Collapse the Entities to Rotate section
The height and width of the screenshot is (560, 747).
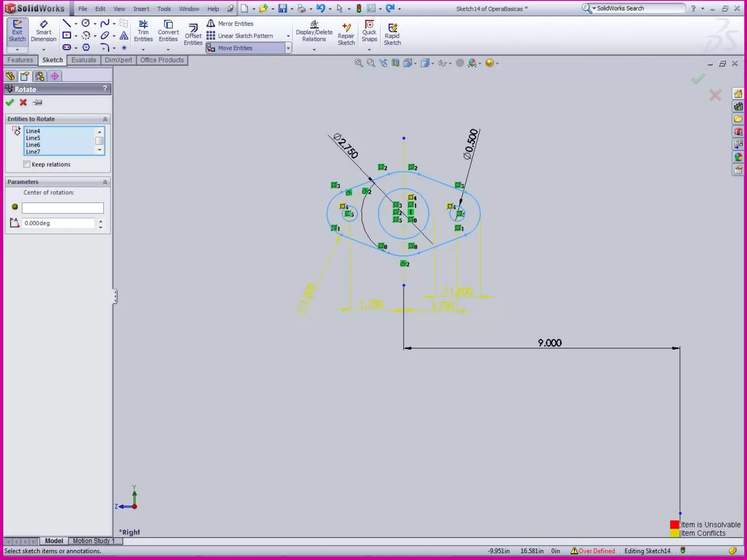pos(105,119)
